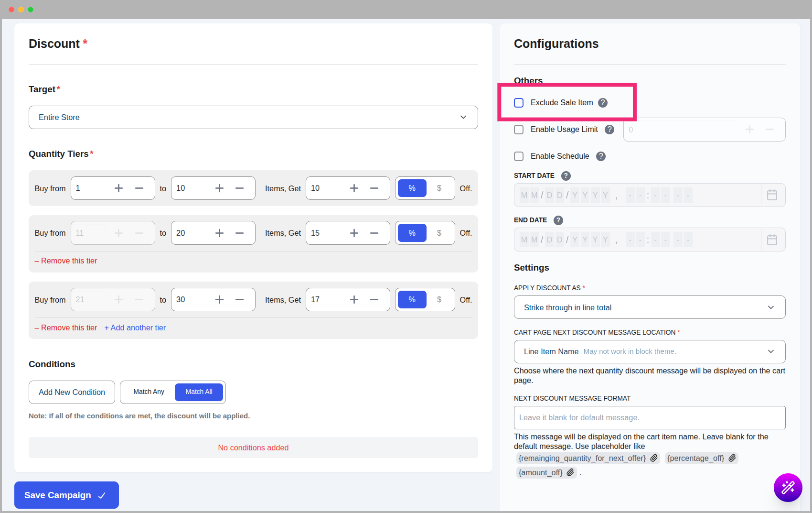Switch first tier discount to dollar amount
The width and height of the screenshot is (812, 513).
pos(439,188)
